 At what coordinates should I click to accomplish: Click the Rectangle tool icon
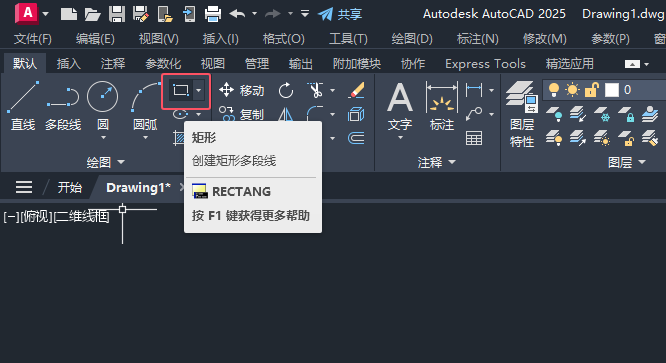pyautogui.click(x=181, y=90)
